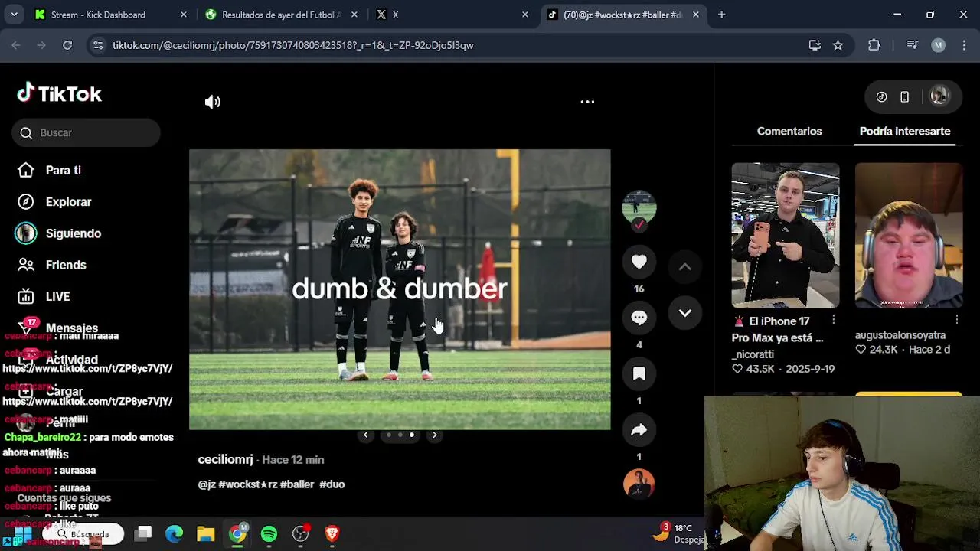The width and height of the screenshot is (980, 551).
Task: Switch to the Podría interesarte tab
Action: point(905,132)
